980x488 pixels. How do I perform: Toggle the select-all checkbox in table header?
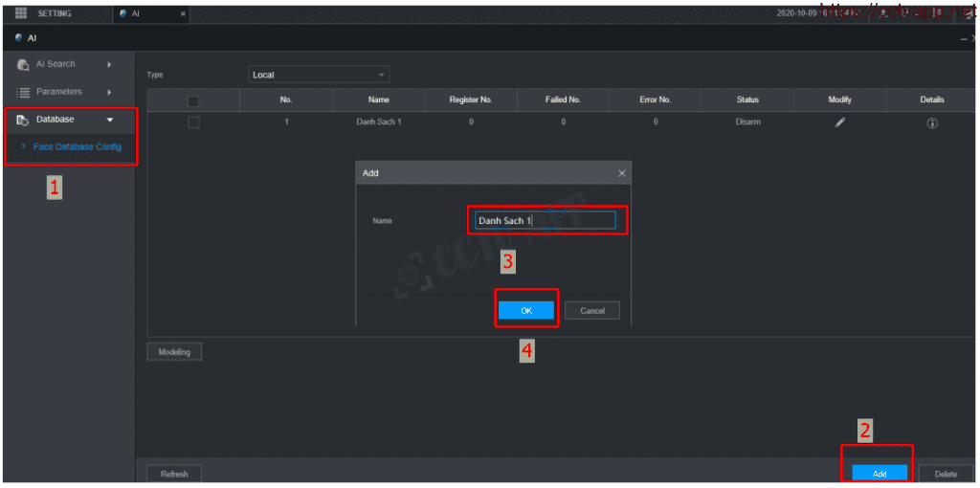click(193, 100)
